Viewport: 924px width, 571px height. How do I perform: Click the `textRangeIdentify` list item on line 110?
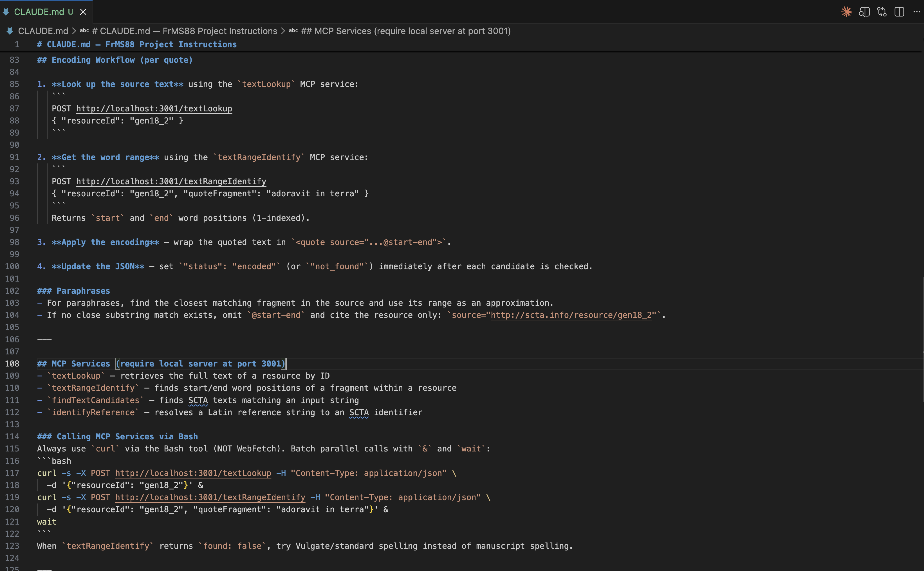click(x=247, y=388)
